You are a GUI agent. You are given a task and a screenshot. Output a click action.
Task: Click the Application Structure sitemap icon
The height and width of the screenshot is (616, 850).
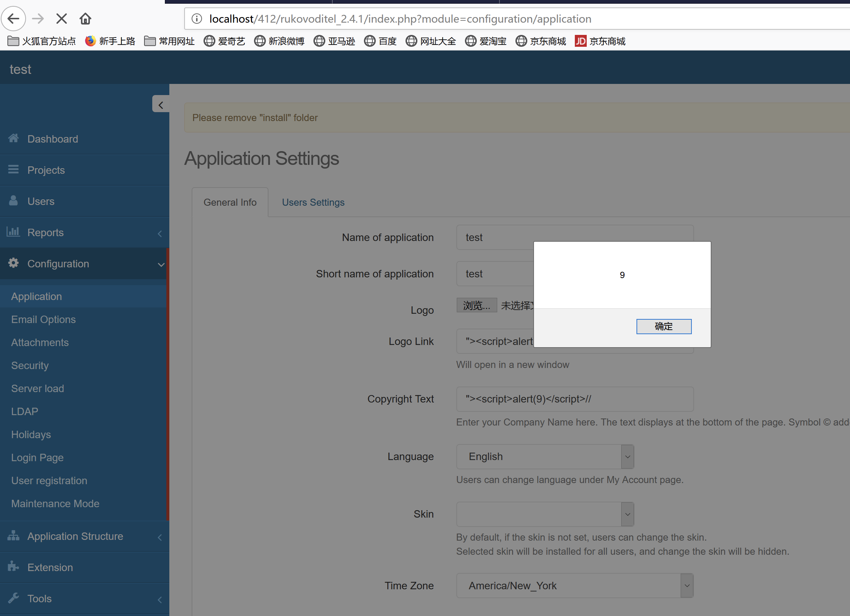(x=13, y=535)
